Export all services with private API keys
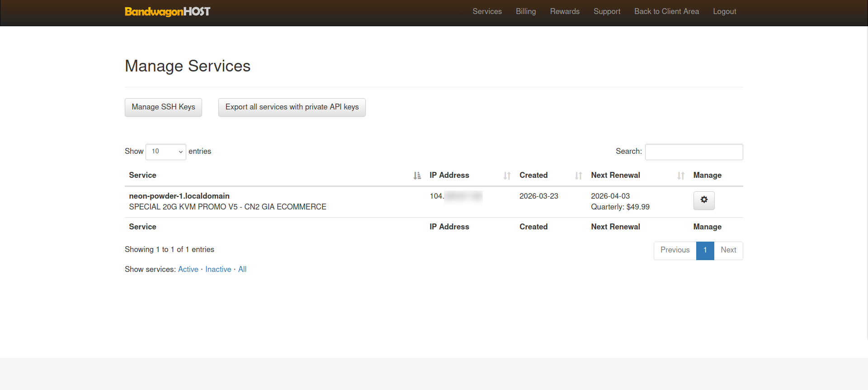Viewport: 868px width, 390px height. [292, 107]
